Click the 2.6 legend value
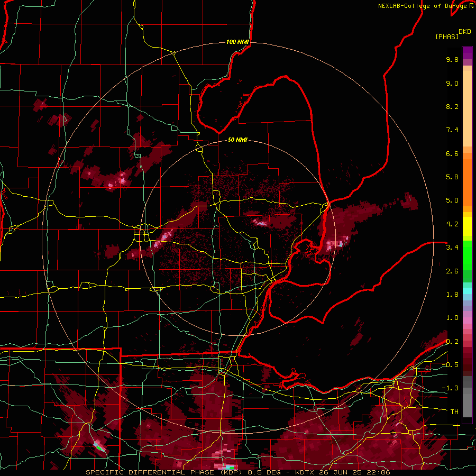Viewport: 476px width, 476px height. [x=452, y=271]
